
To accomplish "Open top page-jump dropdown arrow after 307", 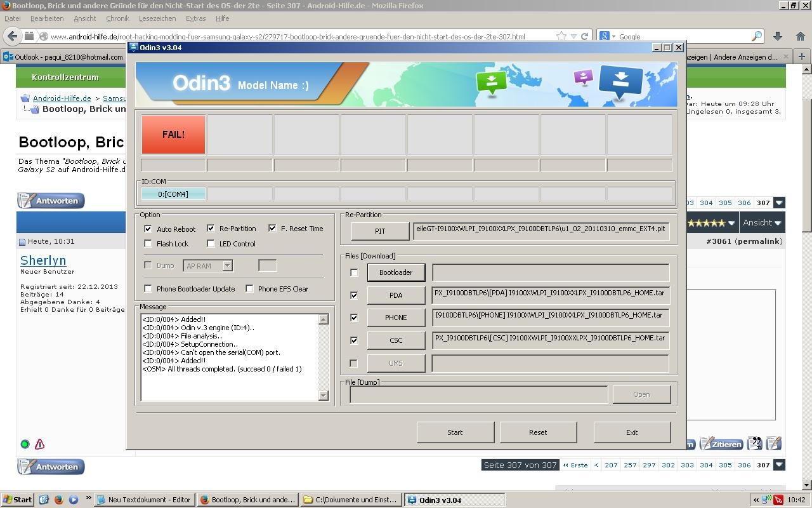I will pos(779,203).
